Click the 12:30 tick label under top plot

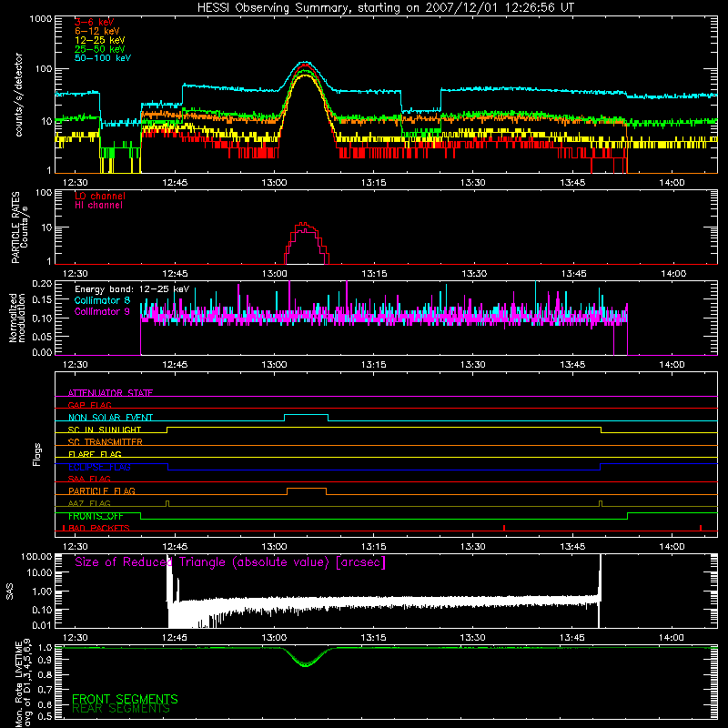75,183
